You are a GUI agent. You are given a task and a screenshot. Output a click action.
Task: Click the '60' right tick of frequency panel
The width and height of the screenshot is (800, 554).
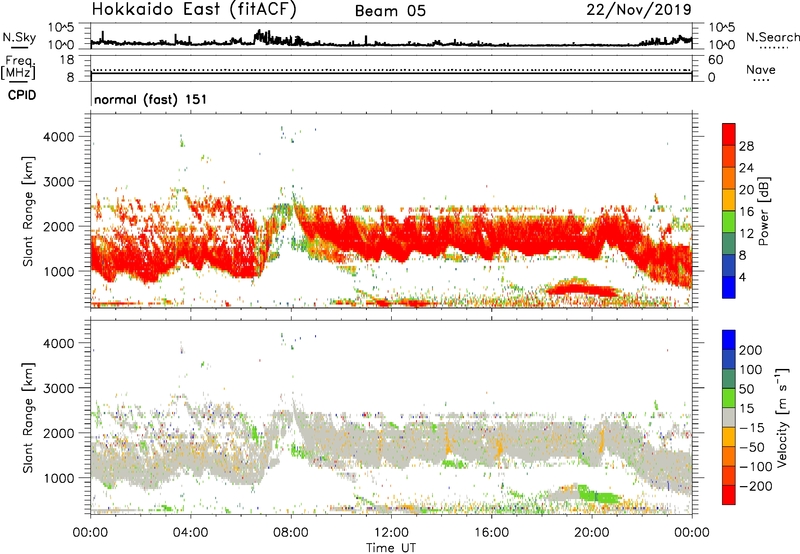point(715,60)
